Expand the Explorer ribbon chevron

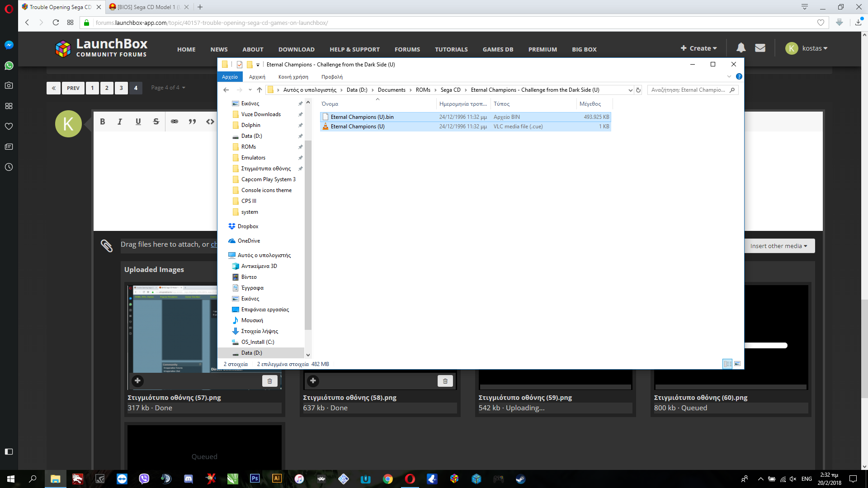click(x=729, y=76)
